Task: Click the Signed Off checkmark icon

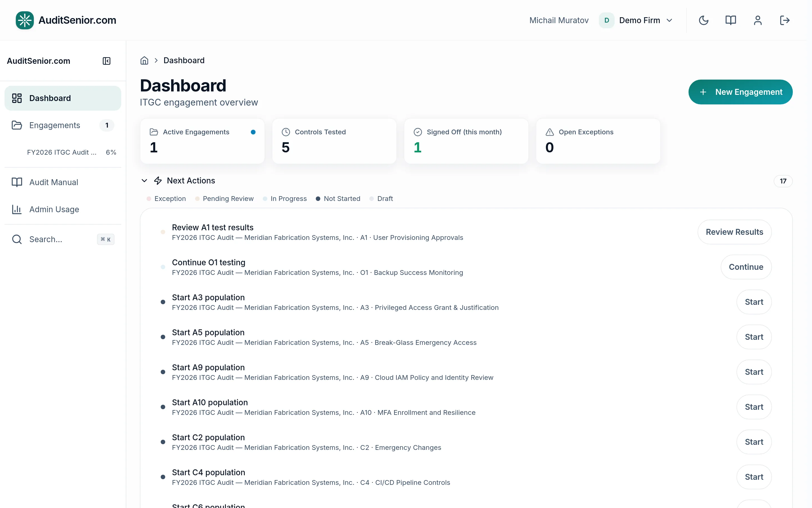Action: click(418, 132)
